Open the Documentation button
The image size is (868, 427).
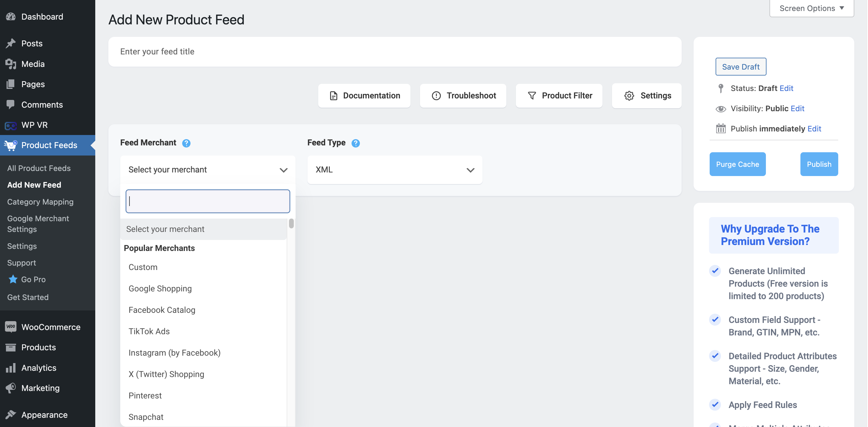[364, 96]
